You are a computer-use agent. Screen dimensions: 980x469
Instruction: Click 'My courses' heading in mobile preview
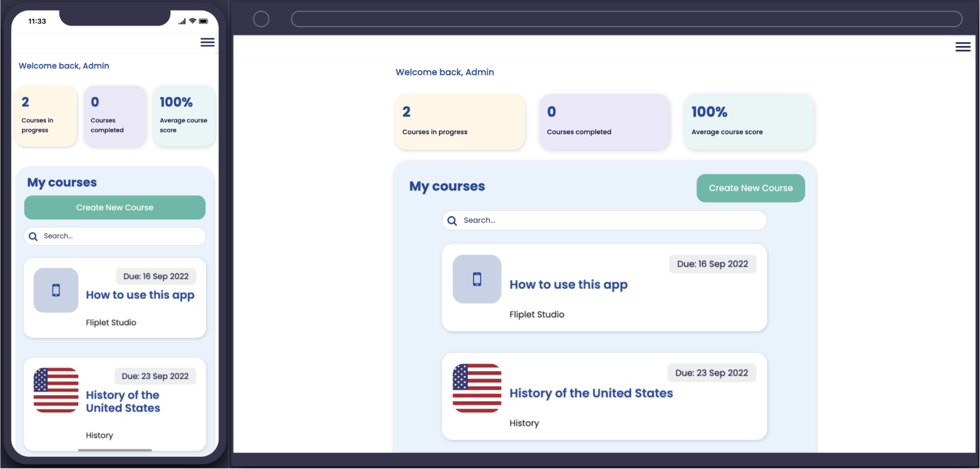click(x=62, y=183)
